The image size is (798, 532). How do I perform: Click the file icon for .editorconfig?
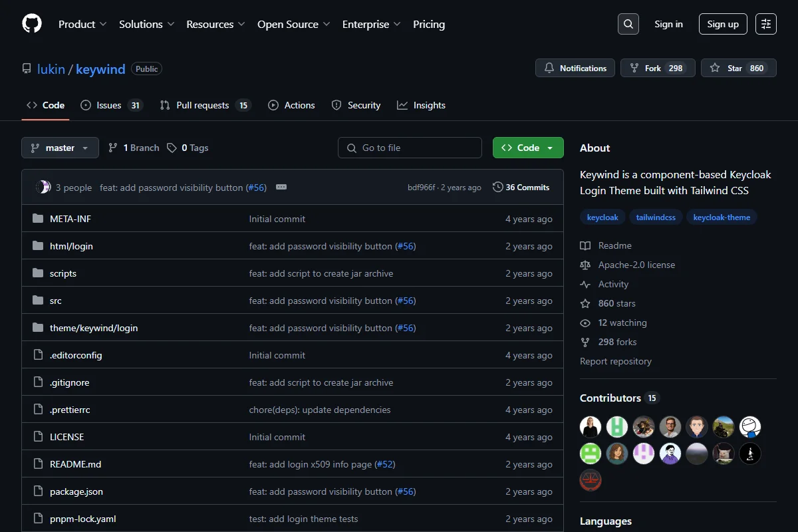coord(38,355)
